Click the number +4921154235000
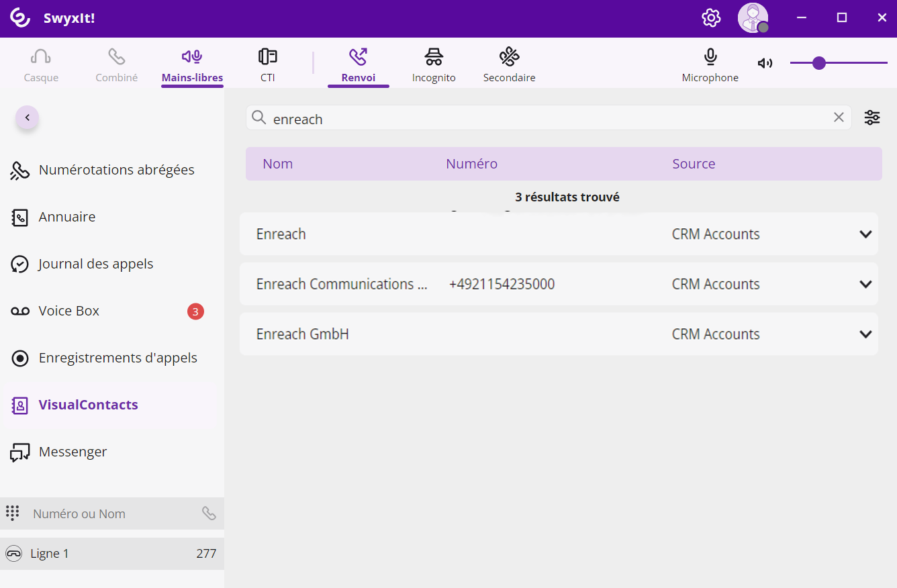The height and width of the screenshot is (588, 897). tap(502, 284)
